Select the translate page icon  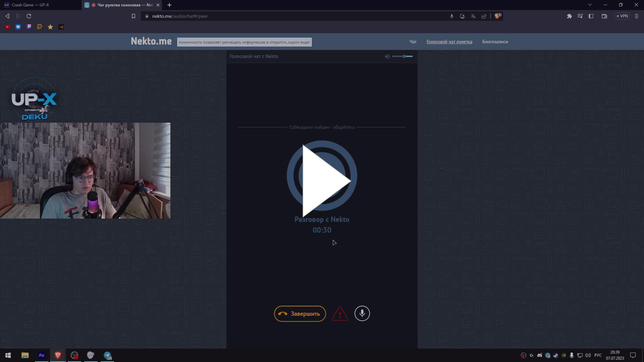(473, 16)
